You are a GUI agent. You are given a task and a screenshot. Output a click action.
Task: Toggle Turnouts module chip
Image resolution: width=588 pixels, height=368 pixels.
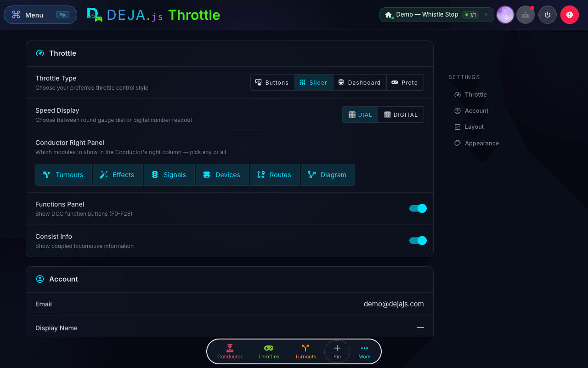click(x=64, y=175)
